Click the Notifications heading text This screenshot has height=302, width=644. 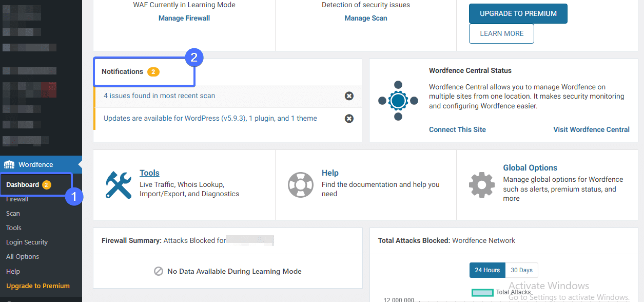(122, 71)
